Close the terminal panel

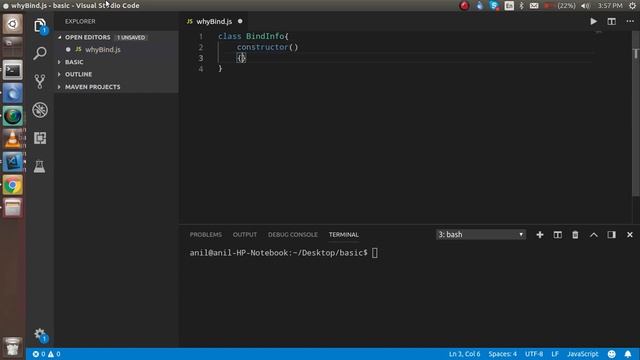[630, 235]
